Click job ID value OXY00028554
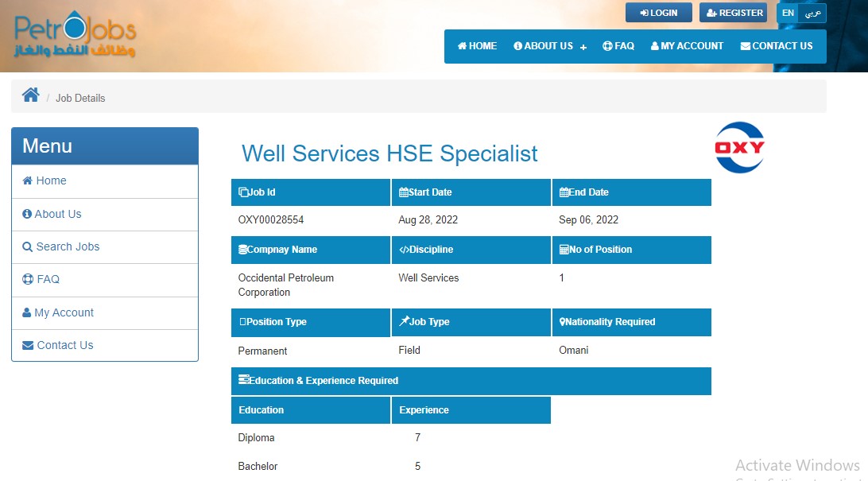 (x=271, y=219)
